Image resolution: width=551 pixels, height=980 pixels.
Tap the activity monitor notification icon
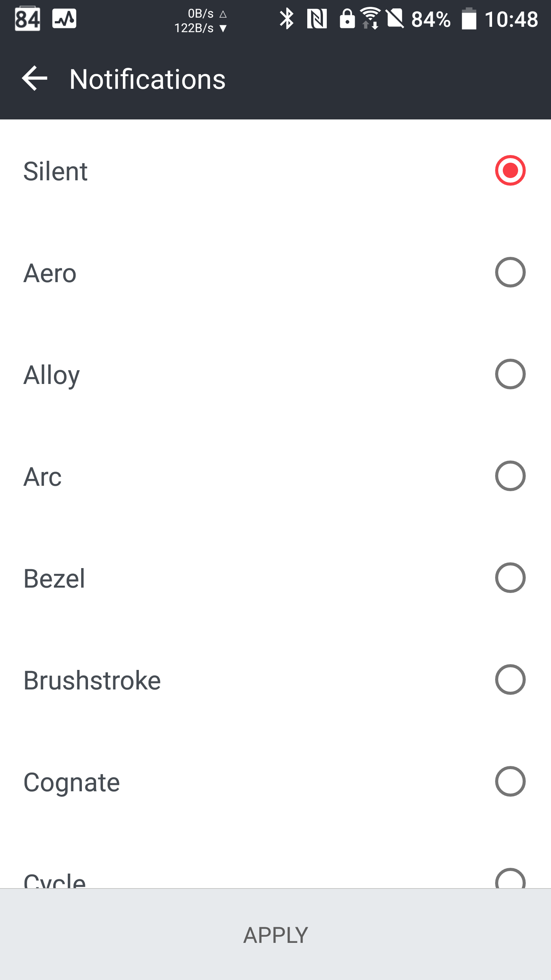click(64, 19)
